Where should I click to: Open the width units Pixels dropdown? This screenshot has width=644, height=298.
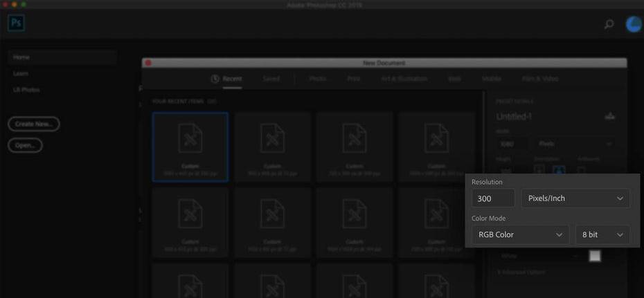click(574, 144)
